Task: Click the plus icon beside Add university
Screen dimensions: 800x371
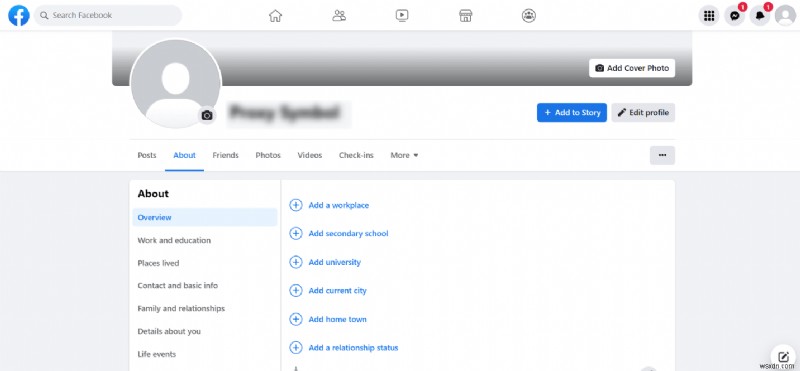Action: (x=296, y=262)
